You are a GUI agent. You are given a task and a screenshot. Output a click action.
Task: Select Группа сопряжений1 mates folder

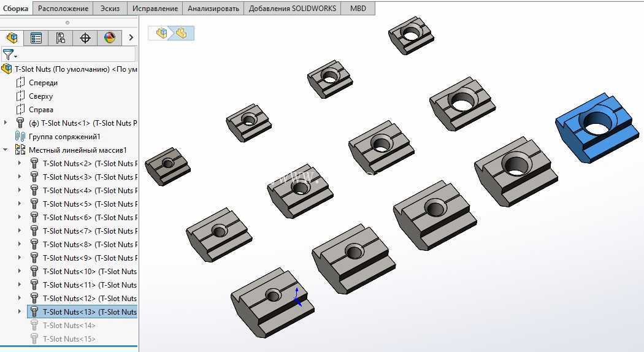tap(64, 136)
